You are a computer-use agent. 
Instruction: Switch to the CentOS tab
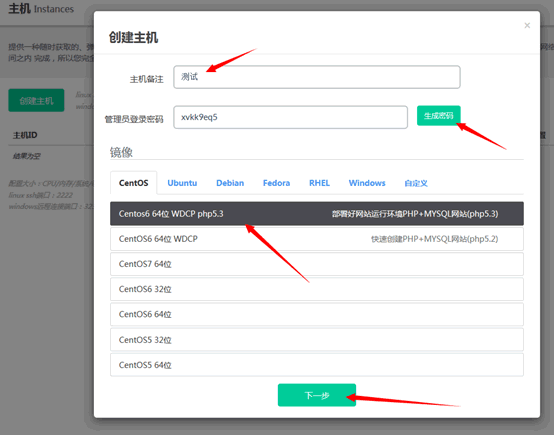click(134, 183)
